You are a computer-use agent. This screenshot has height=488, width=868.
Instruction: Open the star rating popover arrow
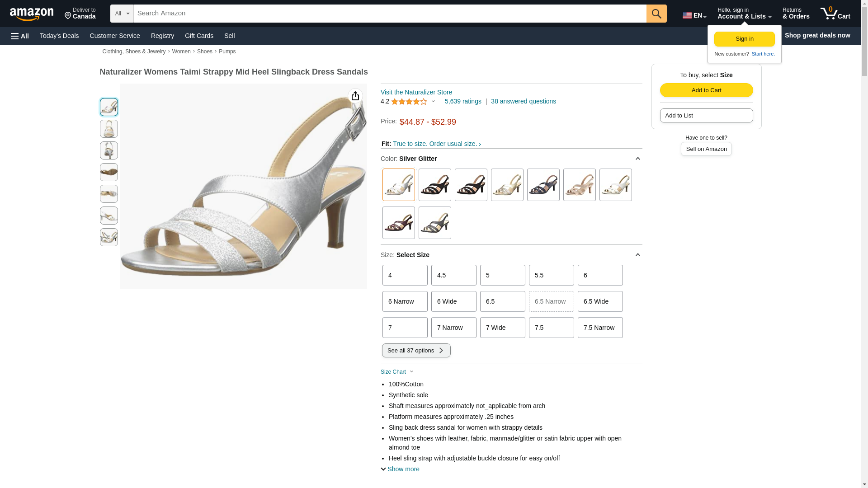[433, 101]
